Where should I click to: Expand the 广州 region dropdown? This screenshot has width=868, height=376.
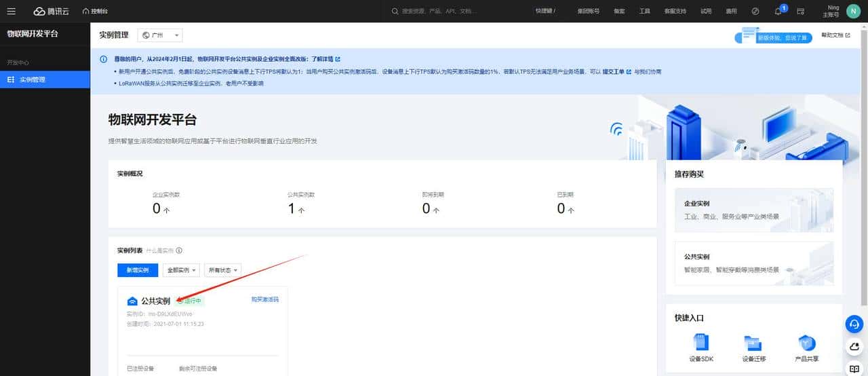[160, 35]
